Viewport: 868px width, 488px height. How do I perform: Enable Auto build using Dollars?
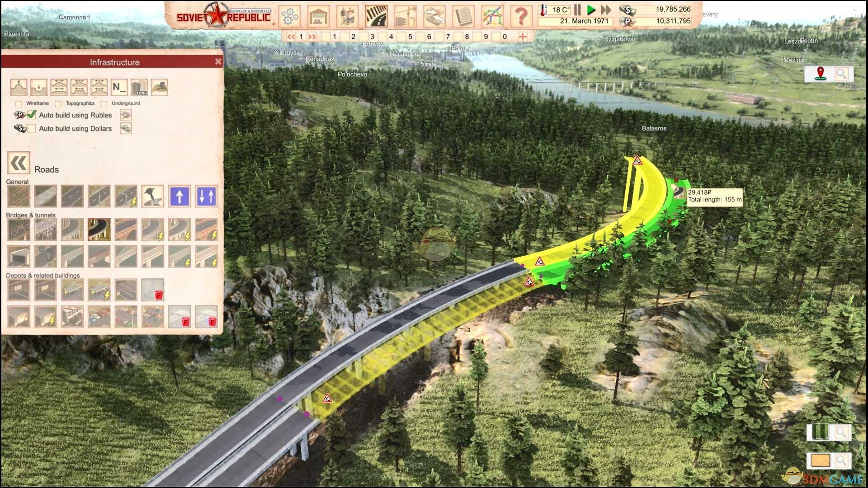pyautogui.click(x=31, y=129)
